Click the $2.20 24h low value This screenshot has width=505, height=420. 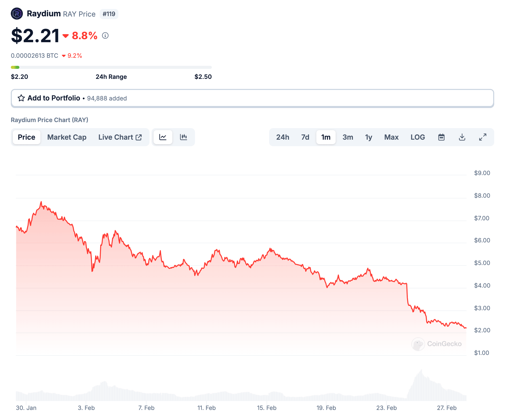point(19,77)
